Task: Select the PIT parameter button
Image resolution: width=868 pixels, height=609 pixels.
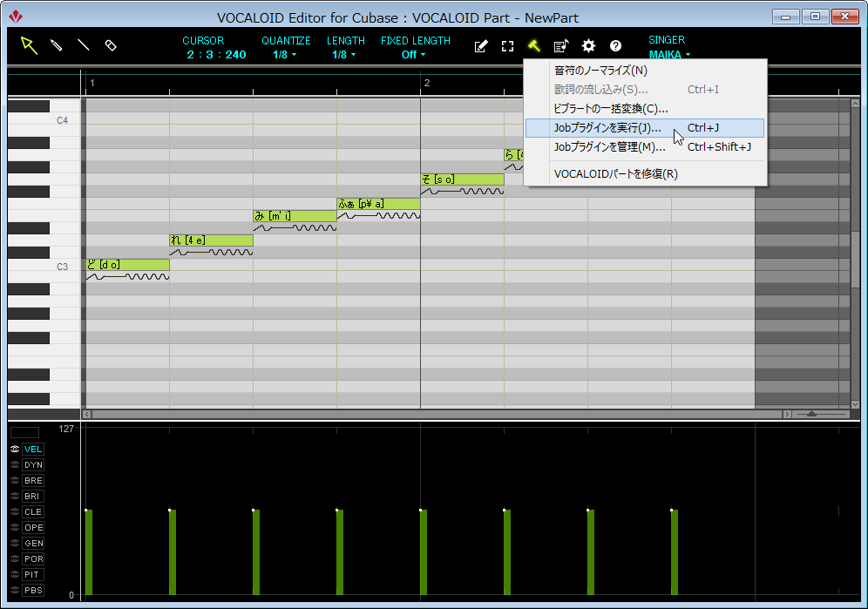Action: [33, 575]
